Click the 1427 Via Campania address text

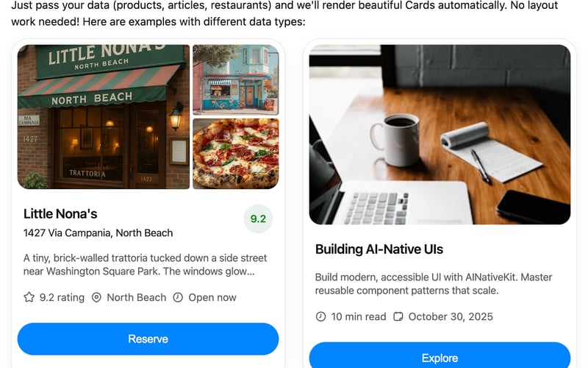coord(98,233)
